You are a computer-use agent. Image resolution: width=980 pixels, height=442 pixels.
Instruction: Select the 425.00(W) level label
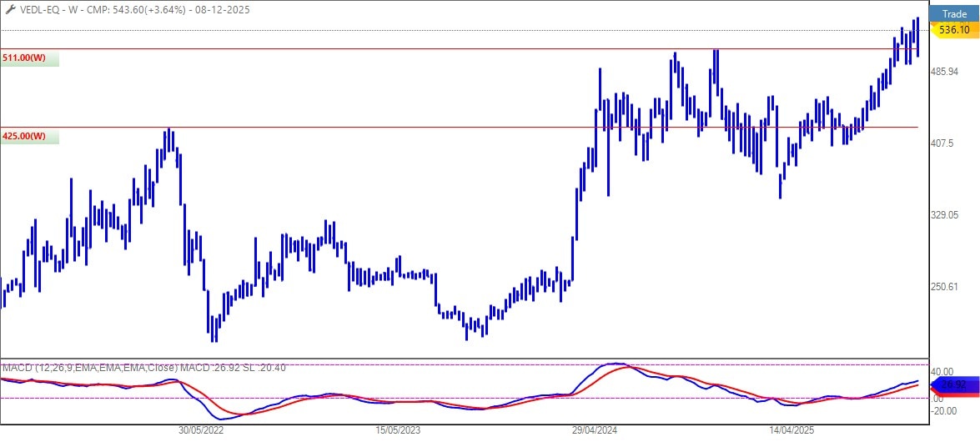click(24, 136)
